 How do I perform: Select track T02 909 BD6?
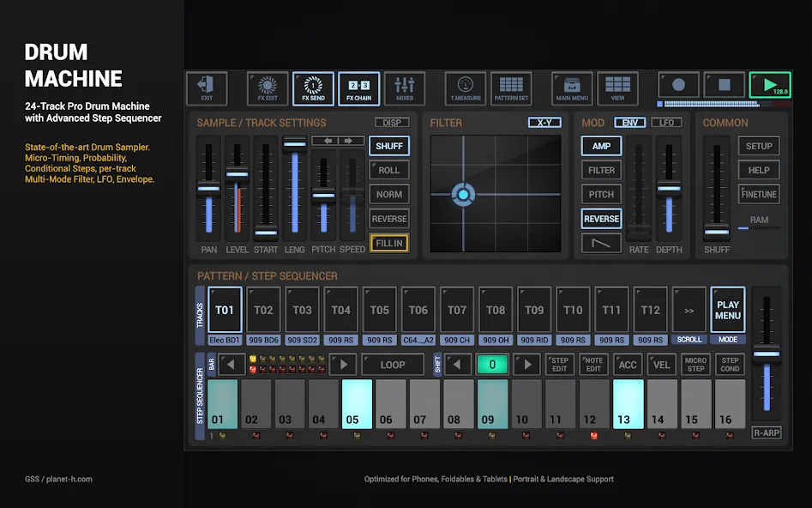(x=263, y=310)
